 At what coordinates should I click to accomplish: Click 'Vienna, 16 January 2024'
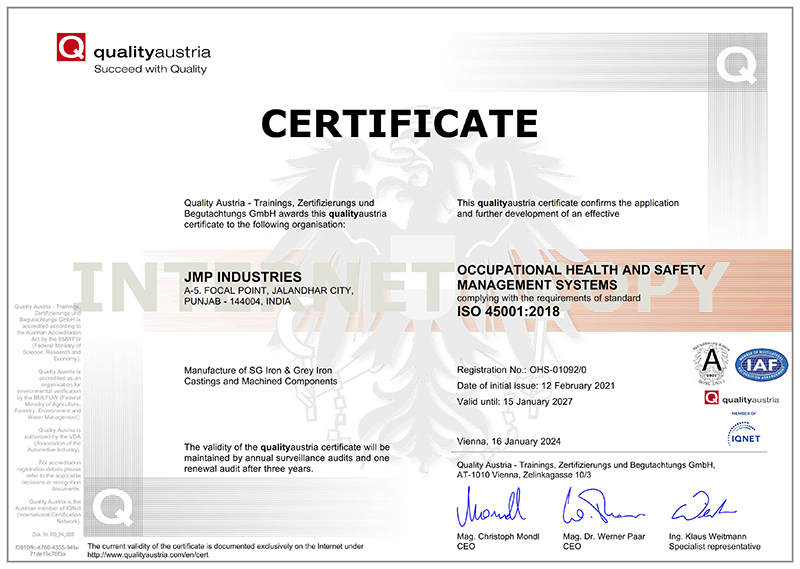point(509,441)
